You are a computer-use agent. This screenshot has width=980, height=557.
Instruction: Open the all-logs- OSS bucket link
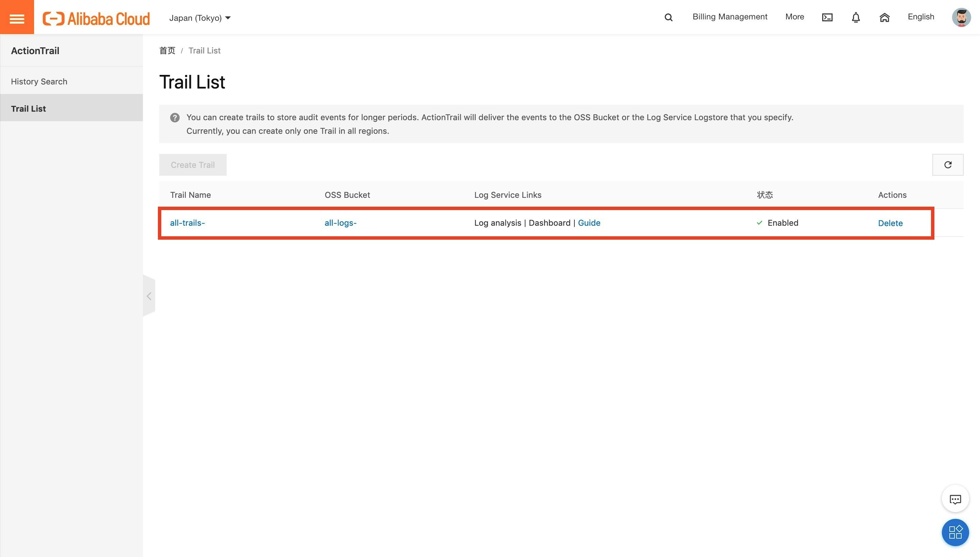point(340,223)
